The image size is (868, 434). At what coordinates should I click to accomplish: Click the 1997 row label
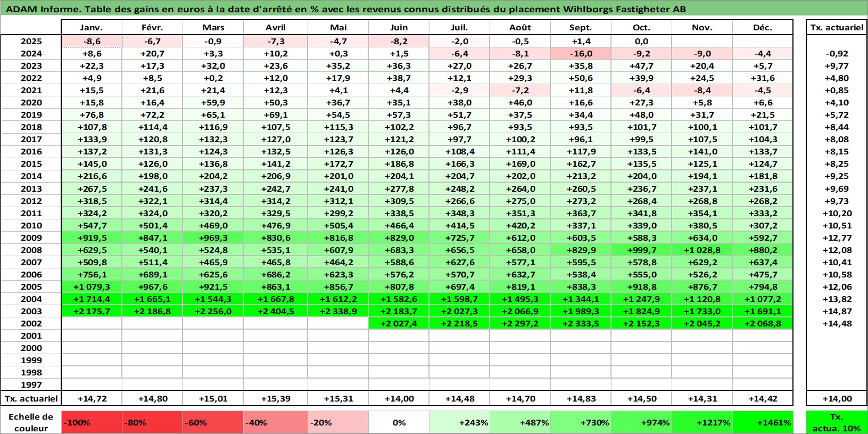coord(31,384)
